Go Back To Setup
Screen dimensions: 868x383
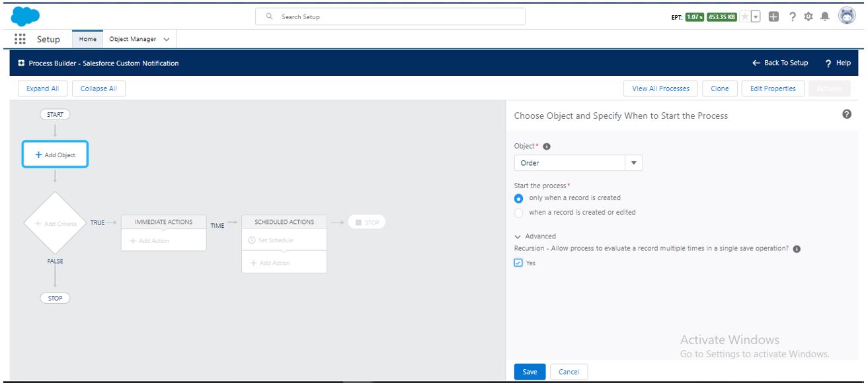pos(780,63)
